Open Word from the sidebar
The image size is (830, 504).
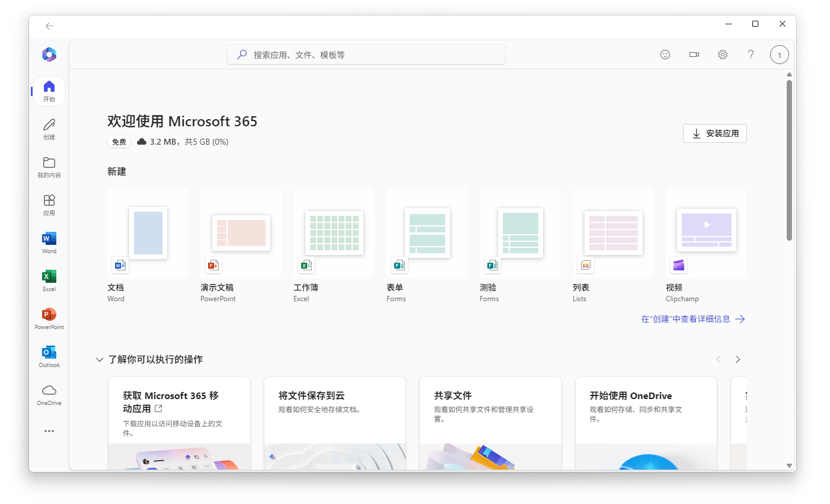click(x=49, y=242)
